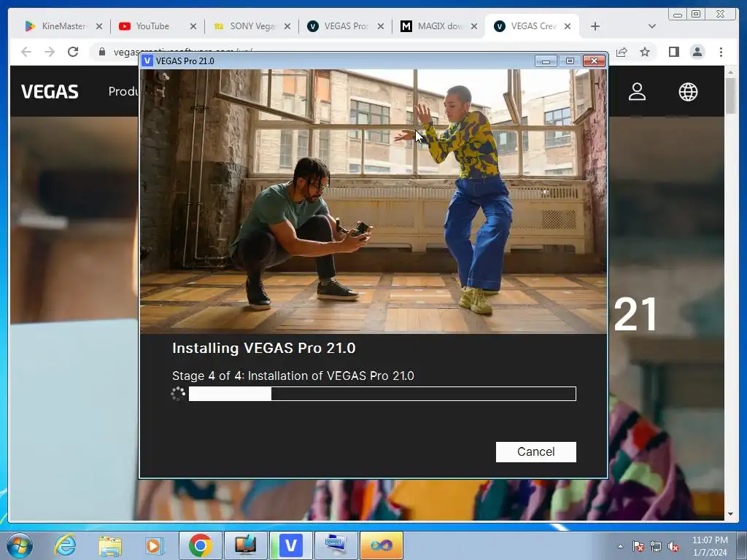Click the VEGAS website logo
This screenshot has height=560, width=747.
50,92
